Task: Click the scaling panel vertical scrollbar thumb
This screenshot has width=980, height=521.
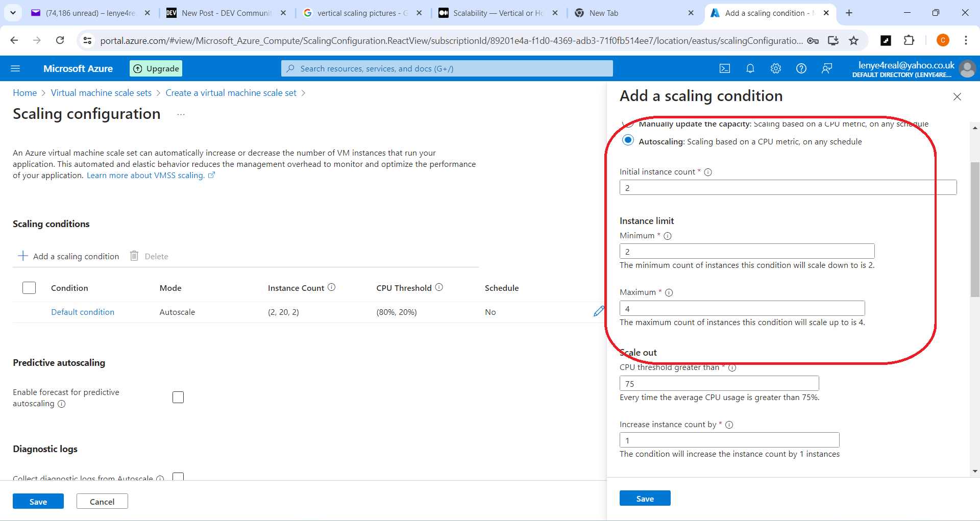Action: pos(975,229)
